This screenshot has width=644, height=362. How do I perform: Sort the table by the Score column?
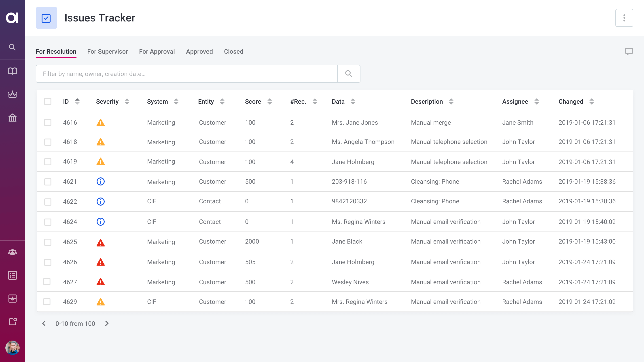(x=269, y=101)
